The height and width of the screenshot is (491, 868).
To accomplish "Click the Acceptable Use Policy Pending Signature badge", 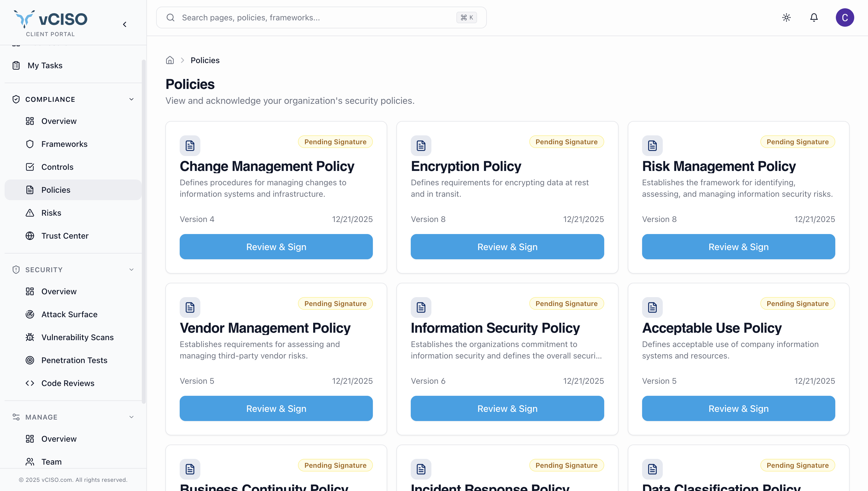I will click(x=797, y=303).
